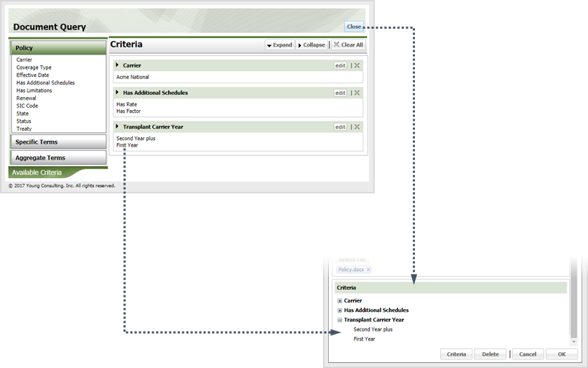
Task: Remove the Carrier criterion with its X icon
Action: (x=357, y=65)
